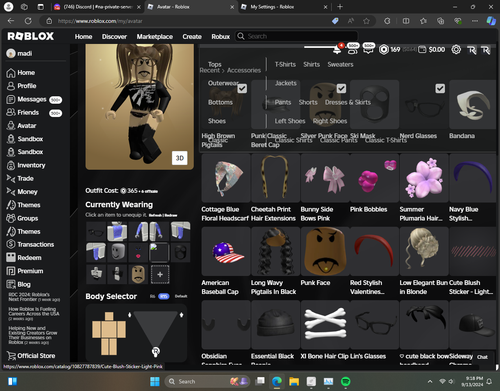The image size is (500, 391).
Task: Switch avatar preview to 3D
Action: [180, 158]
